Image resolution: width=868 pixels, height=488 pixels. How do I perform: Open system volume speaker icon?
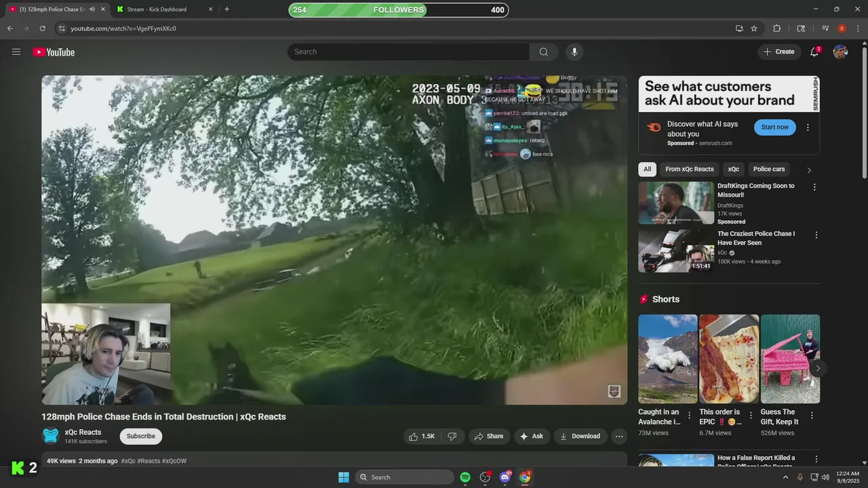pos(825,477)
